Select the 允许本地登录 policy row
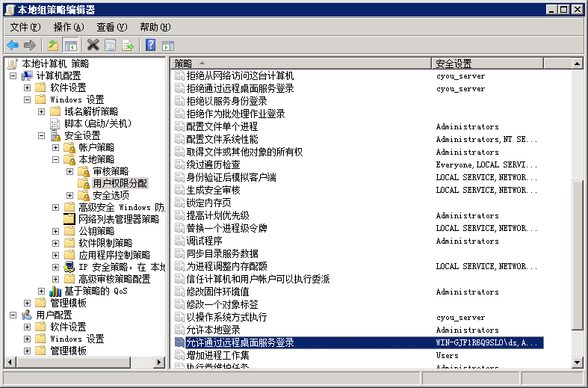588x388 pixels. tap(213, 330)
